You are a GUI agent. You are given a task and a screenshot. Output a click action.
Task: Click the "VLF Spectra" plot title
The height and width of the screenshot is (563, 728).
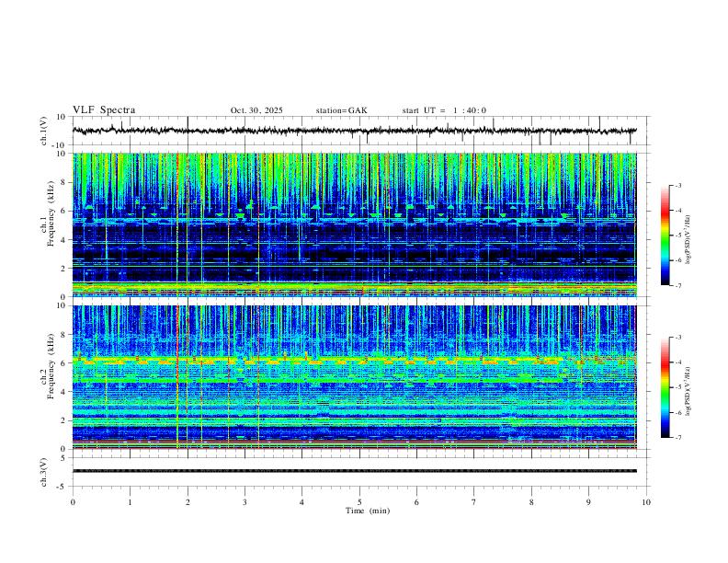104,110
